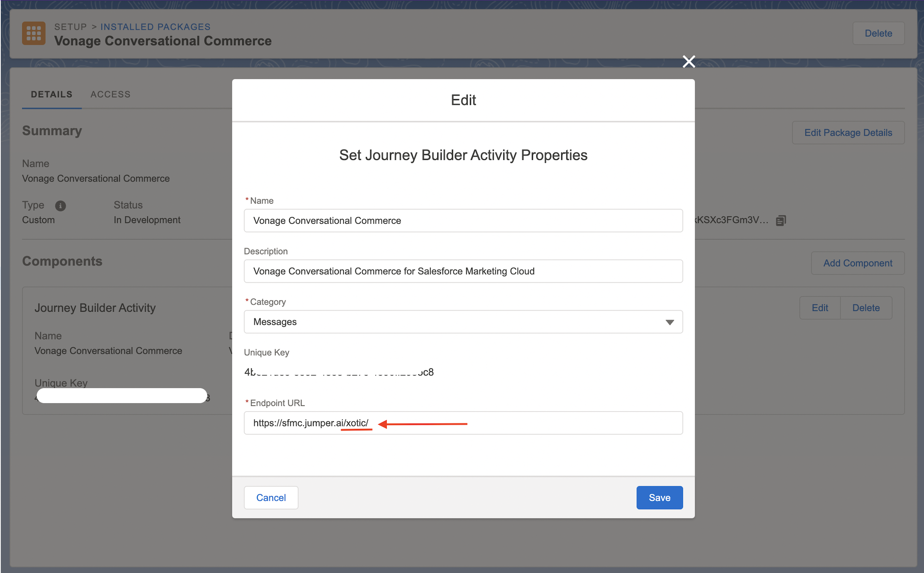
Task: Edit the Journey Builder Activity component
Action: coord(820,308)
